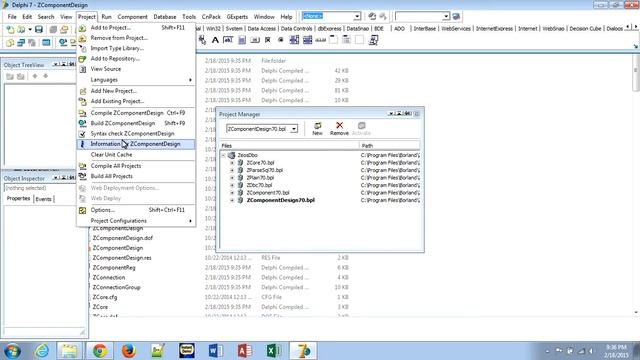Expand the ZDbc70.bpl tree node
The image size is (640, 360).
[x=232, y=185]
